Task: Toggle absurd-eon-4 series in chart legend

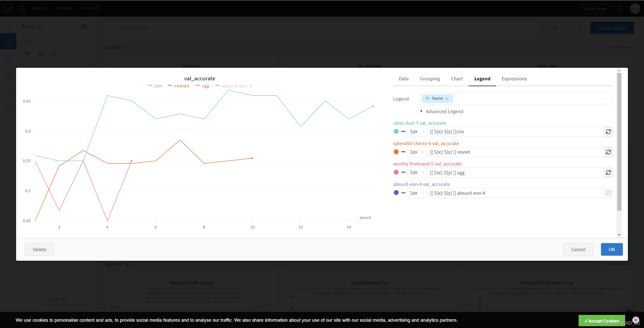Action: 236,86
